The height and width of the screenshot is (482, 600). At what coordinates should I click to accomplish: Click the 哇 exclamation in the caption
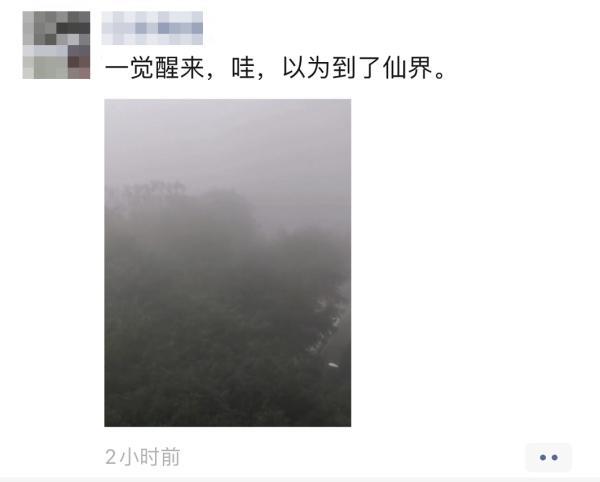[x=243, y=68]
